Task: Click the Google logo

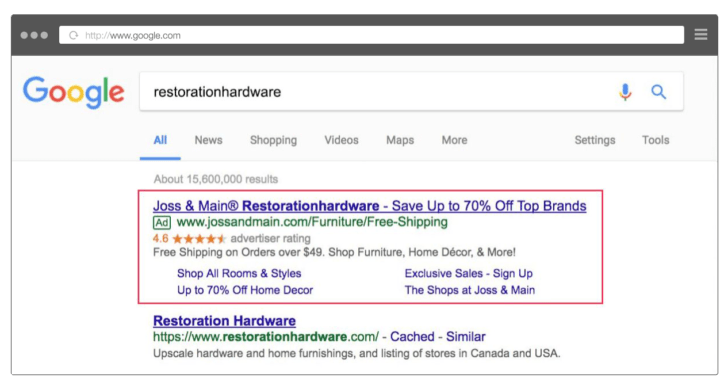Action: 74,92
